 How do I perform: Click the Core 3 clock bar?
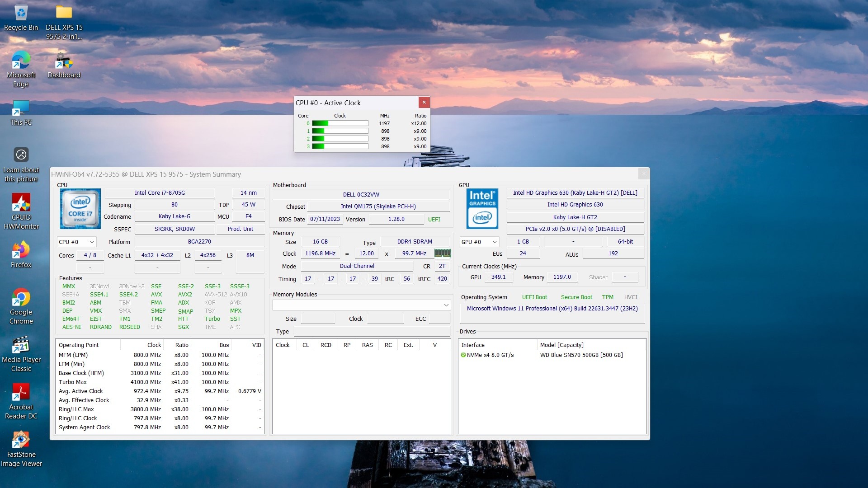click(x=340, y=146)
